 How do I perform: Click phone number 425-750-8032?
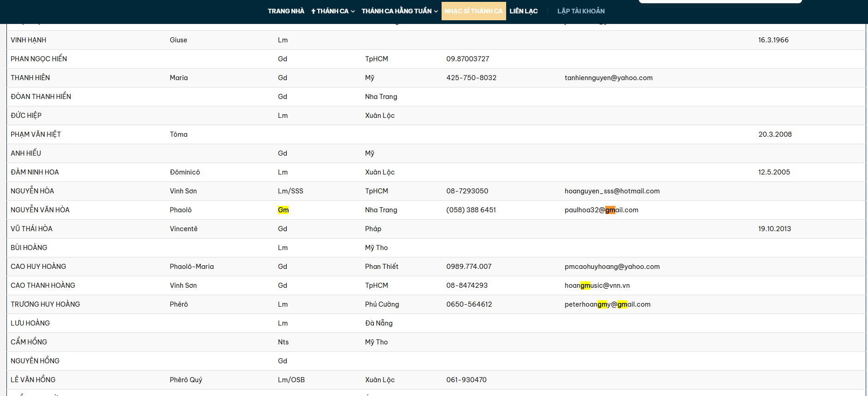click(x=471, y=78)
